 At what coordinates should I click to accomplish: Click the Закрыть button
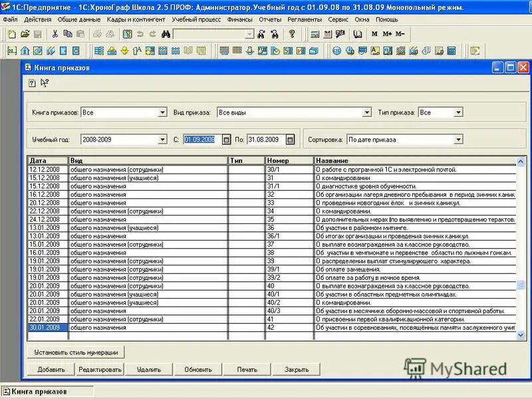click(296, 370)
